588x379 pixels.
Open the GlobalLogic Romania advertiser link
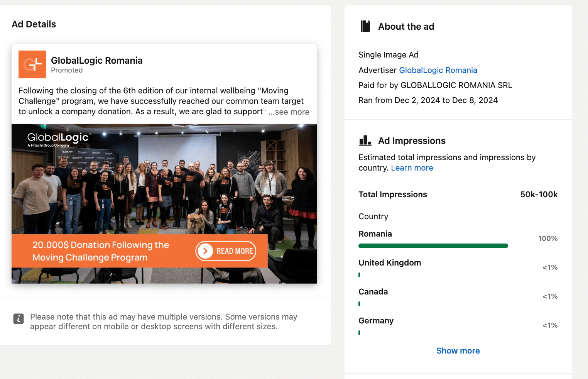click(x=438, y=70)
